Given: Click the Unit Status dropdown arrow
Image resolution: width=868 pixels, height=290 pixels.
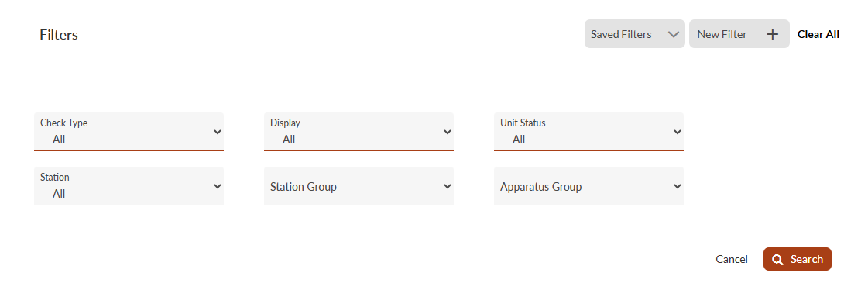Looking at the screenshot, I should click(677, 132).
